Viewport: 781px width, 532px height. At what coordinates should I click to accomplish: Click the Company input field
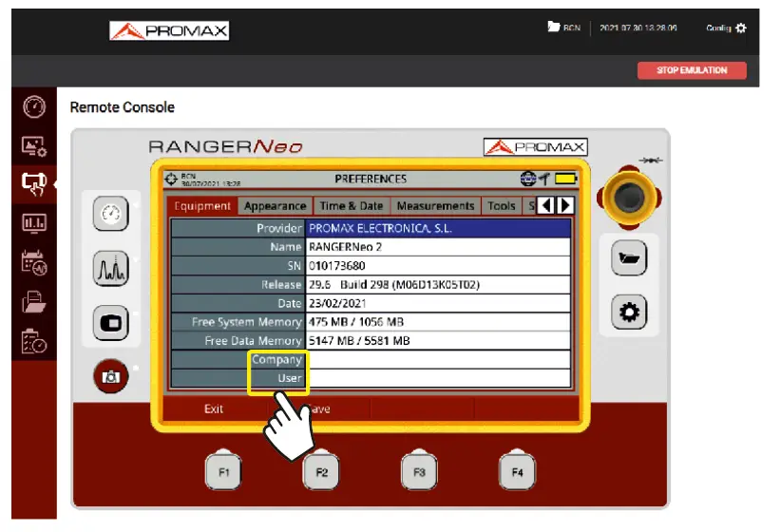tap(438, 360)
